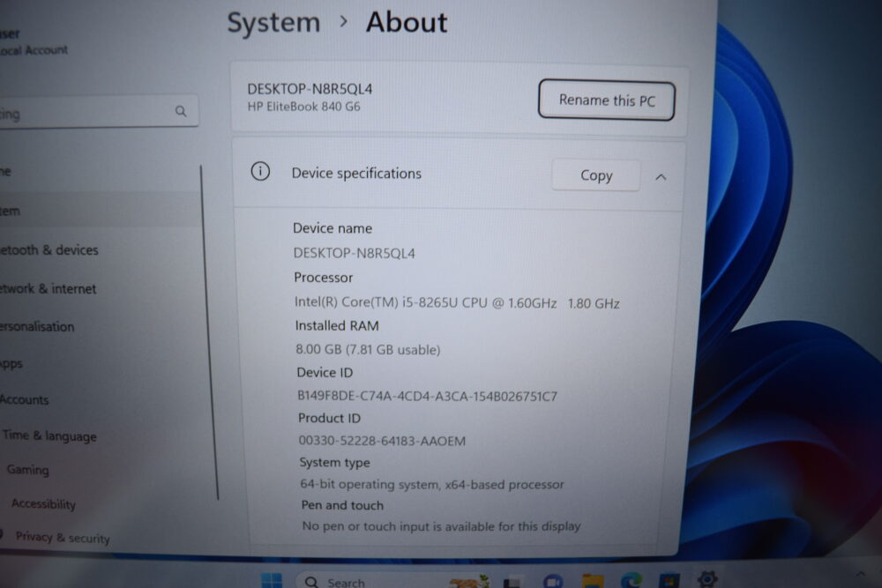Screen dimensions: 882x588
Task: Open Microsoft Store from the taskbar
Action: [669, 580]
